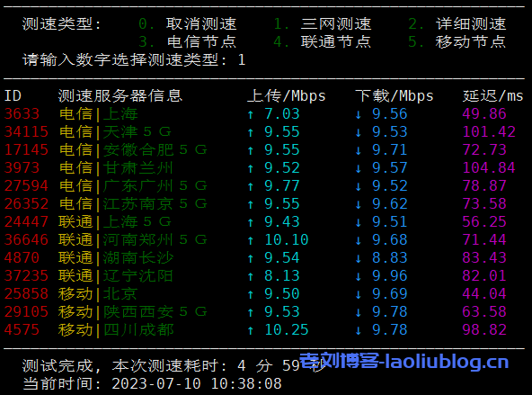Click upload speed value 7.03
The height and width of the screenshot is (395, 532).
coord(282,113)
